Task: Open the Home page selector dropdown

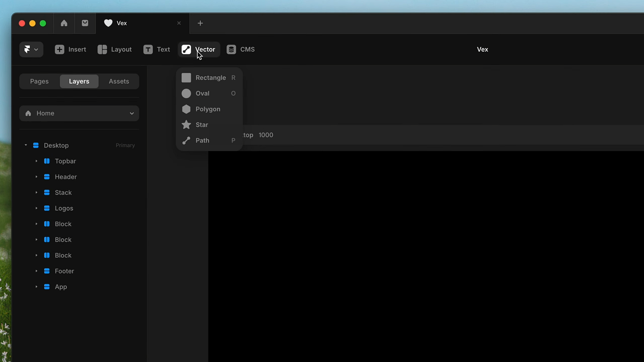Action: coord(79,113)
